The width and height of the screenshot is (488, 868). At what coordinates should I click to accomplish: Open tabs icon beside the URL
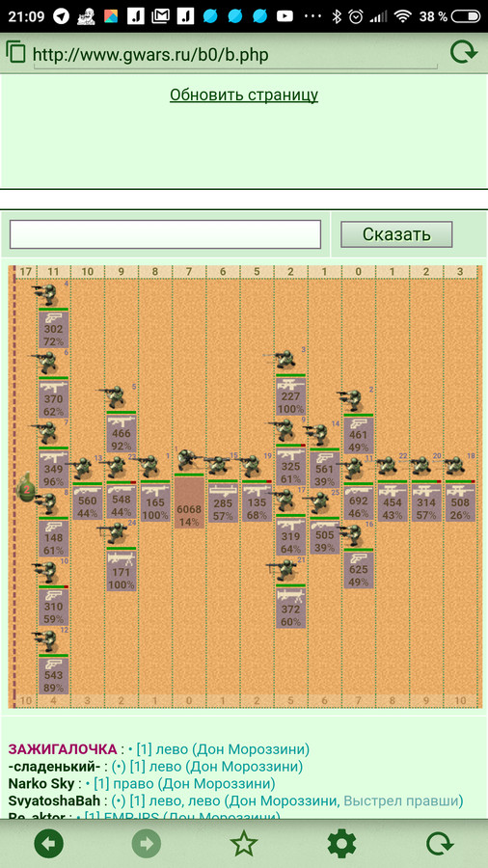coord(16,53)
